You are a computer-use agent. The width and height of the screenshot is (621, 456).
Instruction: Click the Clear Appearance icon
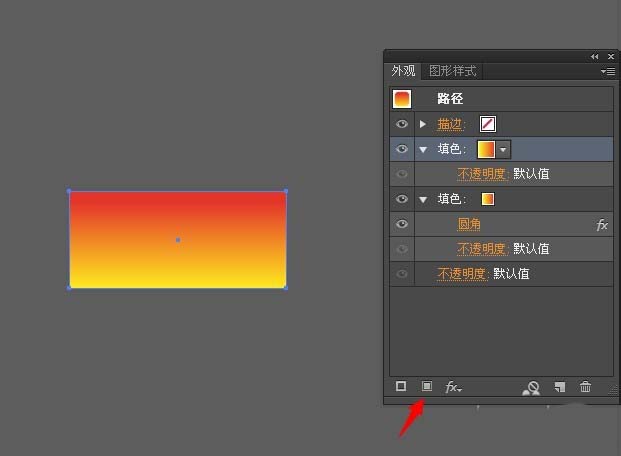[x=531, y=388]
